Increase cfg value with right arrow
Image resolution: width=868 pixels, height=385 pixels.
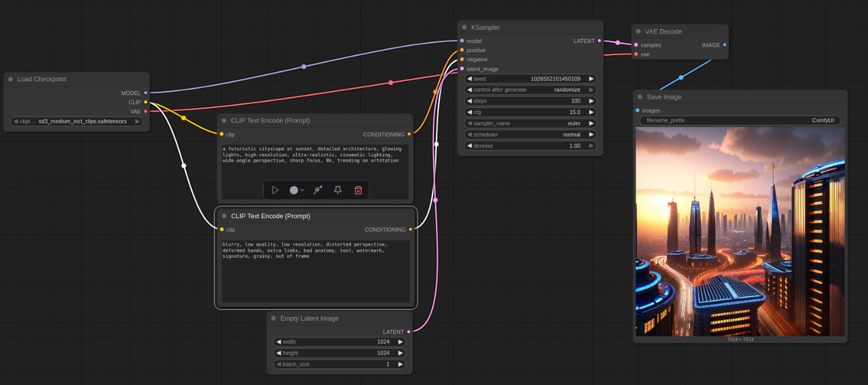point(592,112)
